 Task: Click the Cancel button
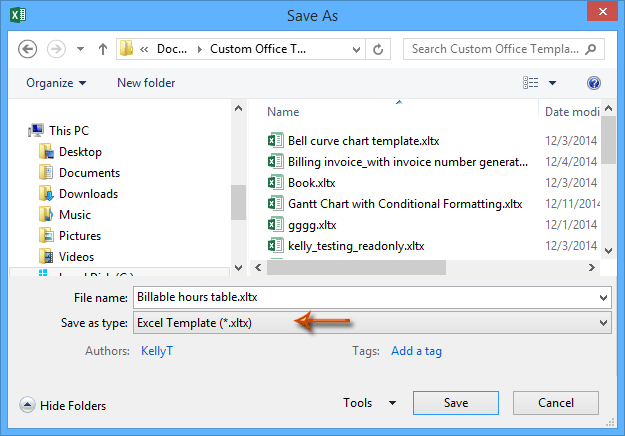pyautogui.click(x=556, y=403)
